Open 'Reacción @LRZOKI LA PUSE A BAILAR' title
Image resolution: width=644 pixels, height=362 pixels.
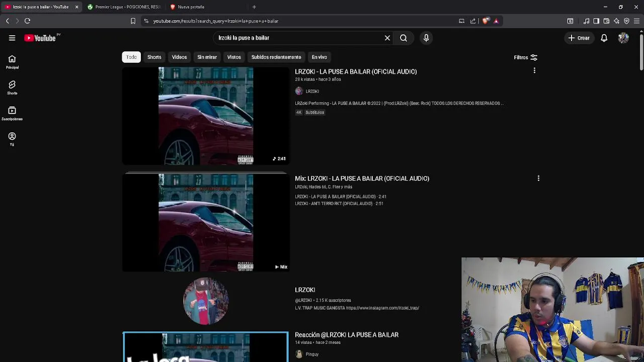click(347, 335)
